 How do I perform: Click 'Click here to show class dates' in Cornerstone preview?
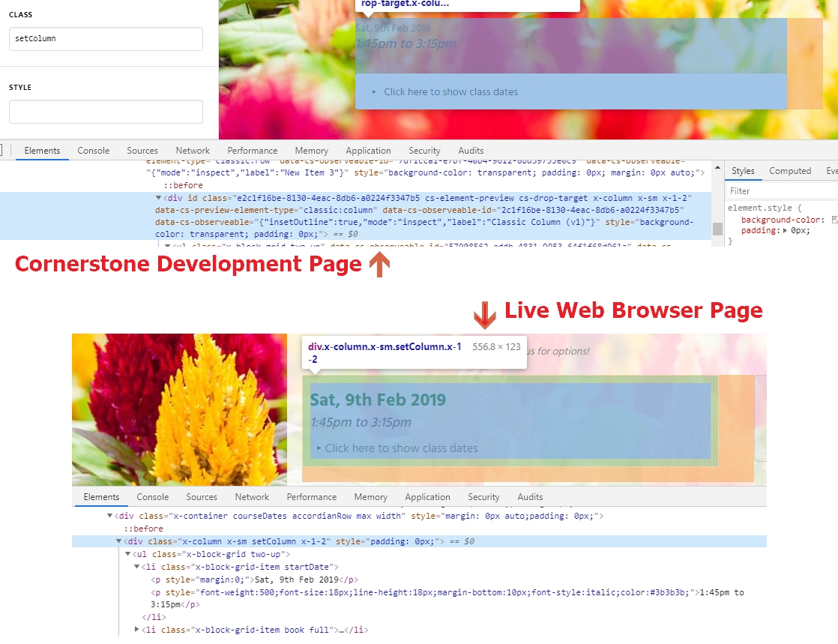(x=450, y=92)
